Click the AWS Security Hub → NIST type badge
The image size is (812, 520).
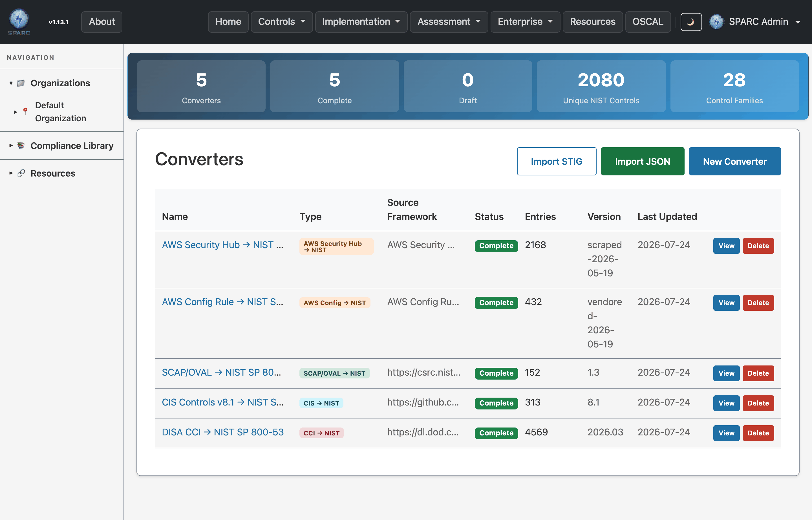[336, 246]
